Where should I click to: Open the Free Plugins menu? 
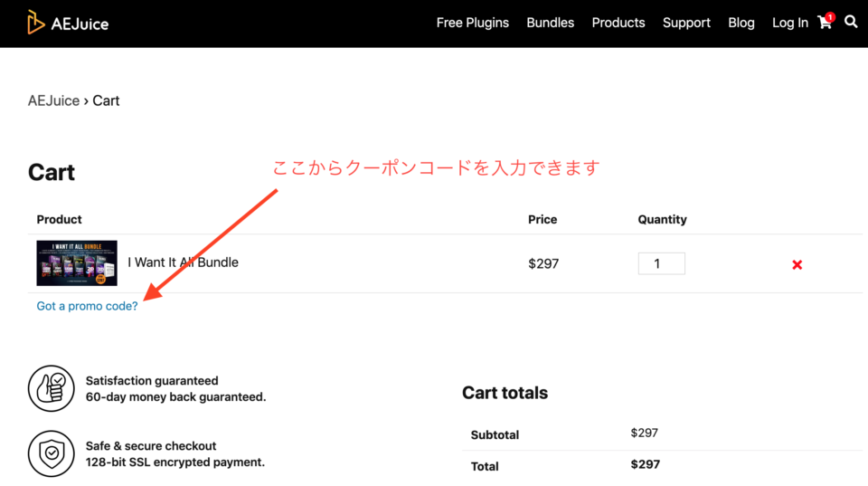point(472,23)
